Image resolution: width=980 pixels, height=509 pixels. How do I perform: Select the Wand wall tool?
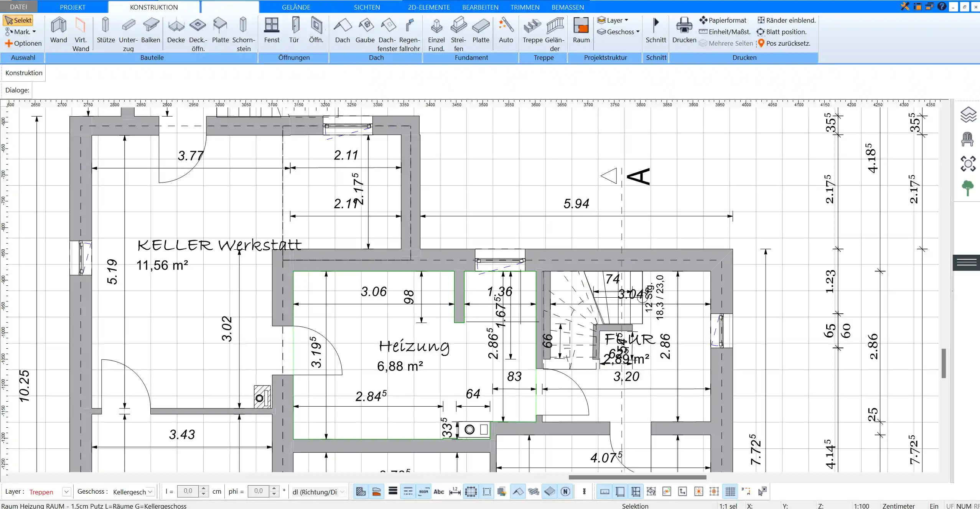pyautogui.click(x=58, y=30)
